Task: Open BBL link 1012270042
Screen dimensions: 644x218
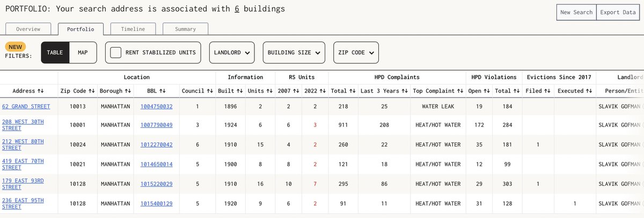Action: [157, 145]
